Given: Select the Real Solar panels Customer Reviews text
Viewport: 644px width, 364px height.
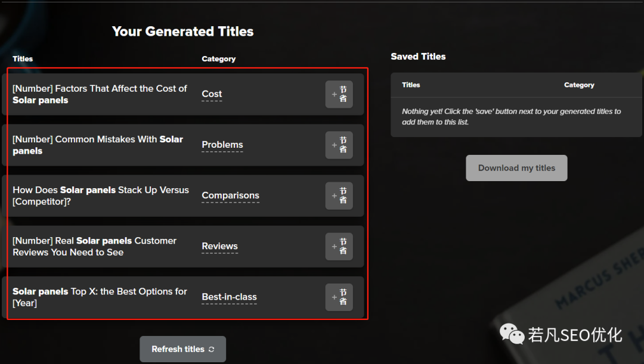Looking at the screenshot, I should (94, 247).
